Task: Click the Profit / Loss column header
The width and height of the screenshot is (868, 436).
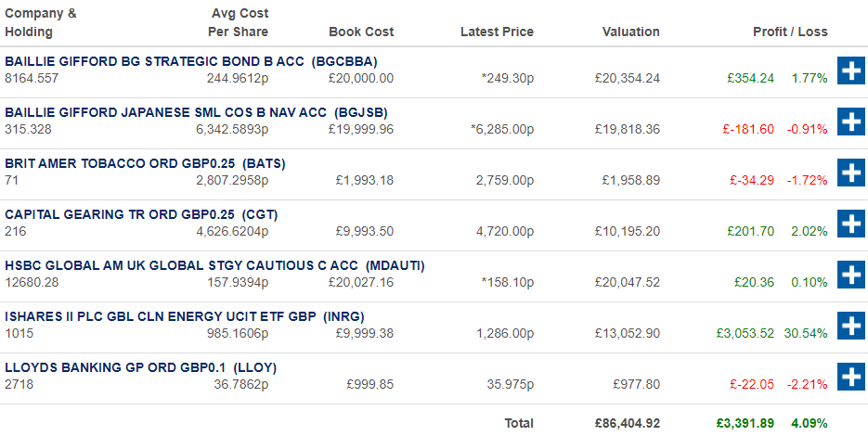Action: pyautogui.click(x=789, y=32)
